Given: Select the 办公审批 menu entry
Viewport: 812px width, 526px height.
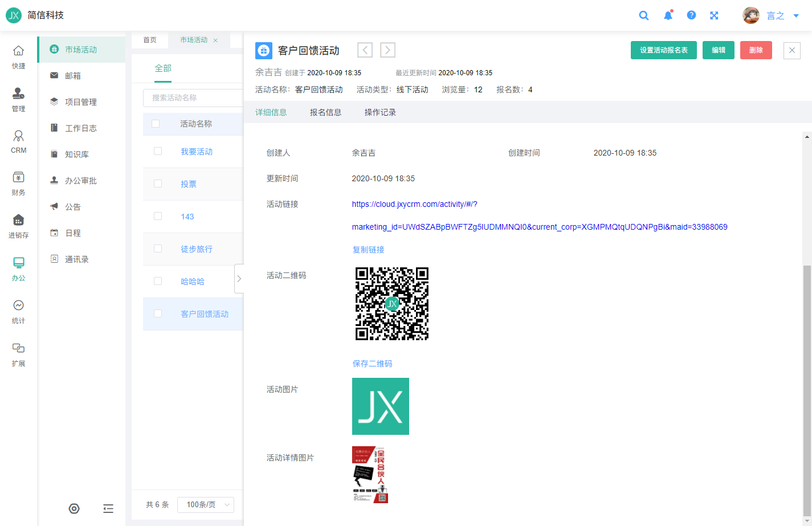Looking at the screenshot, I should (x=81, y=181).
